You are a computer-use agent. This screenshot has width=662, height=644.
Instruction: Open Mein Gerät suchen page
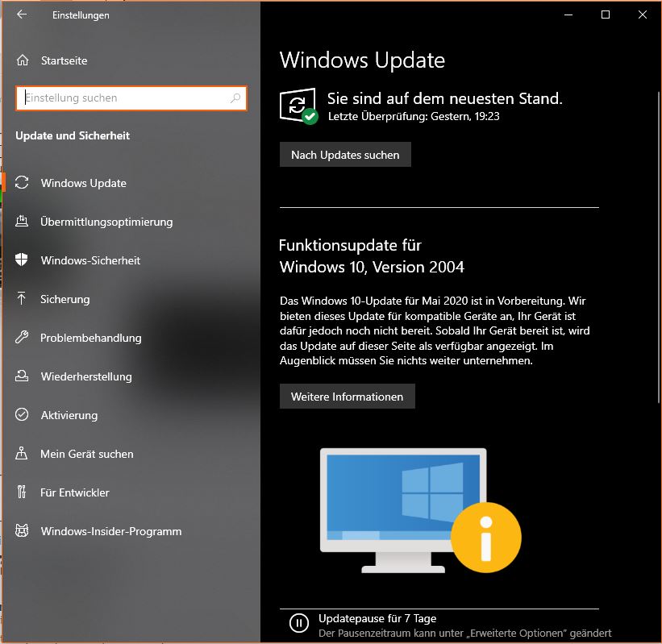87,454
